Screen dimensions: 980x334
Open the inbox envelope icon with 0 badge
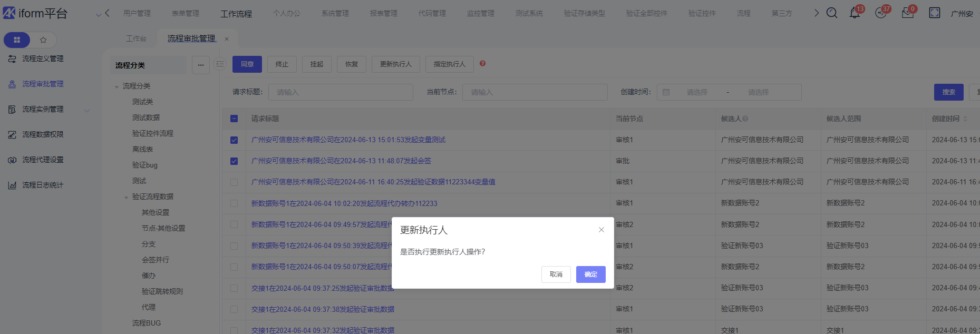click(x=907, y=13)
